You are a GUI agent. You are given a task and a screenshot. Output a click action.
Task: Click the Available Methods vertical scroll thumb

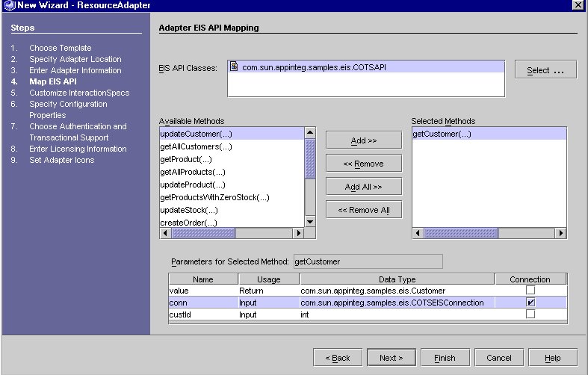pyautogui.click(x=310, y=158)
